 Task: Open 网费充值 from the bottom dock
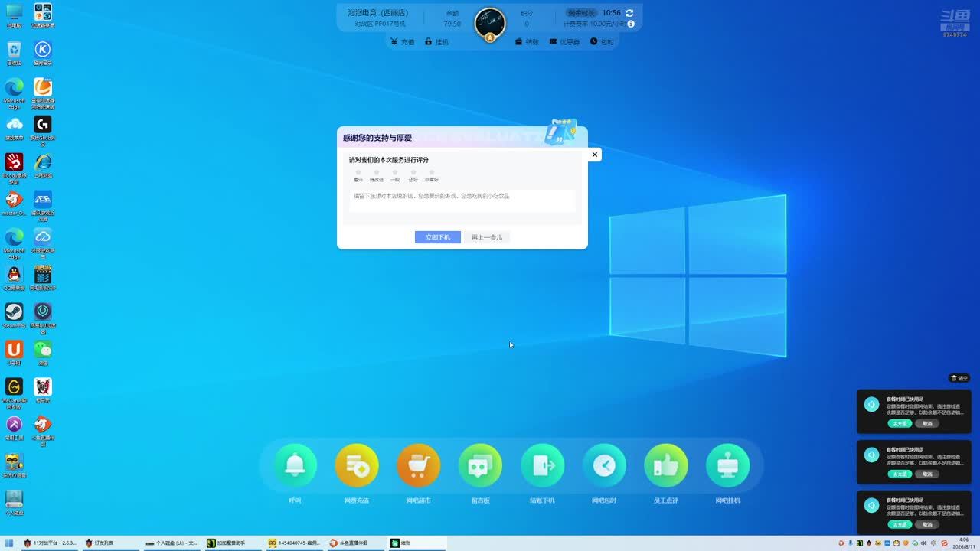coord(357,465)
